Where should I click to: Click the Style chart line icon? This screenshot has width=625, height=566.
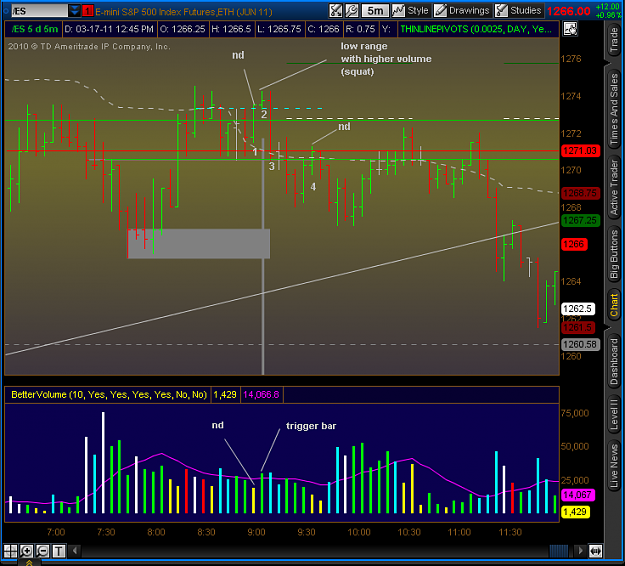(x=398, y=10)
